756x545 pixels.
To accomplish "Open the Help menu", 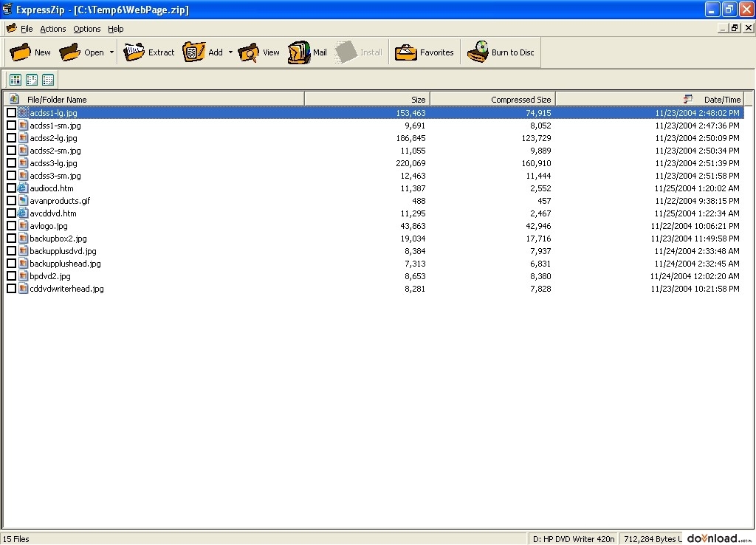I will (116, 29).
